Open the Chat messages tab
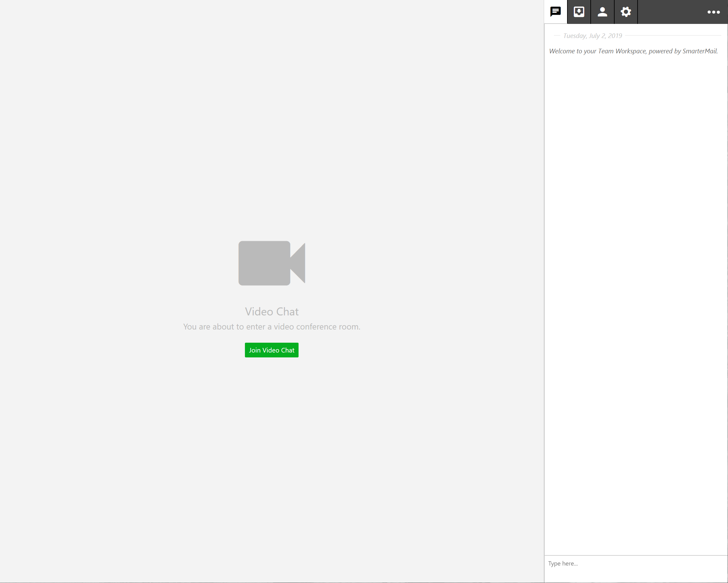Image resolution: width=728 pixels, height=583 pixels. pos(555,12)
